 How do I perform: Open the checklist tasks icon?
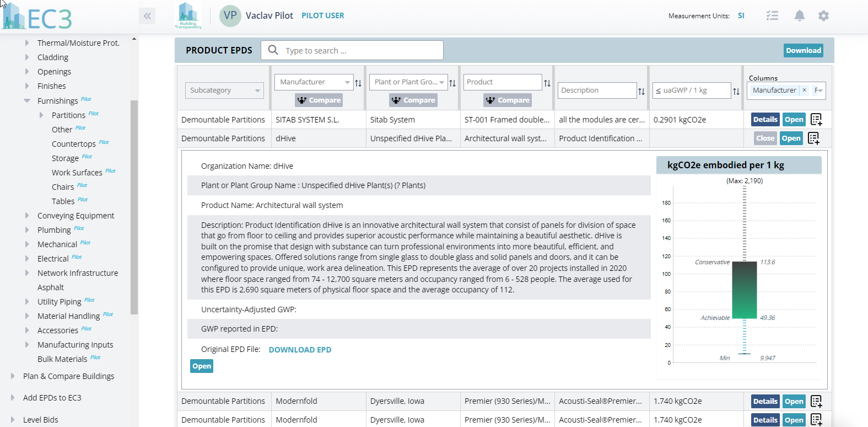(772, 15)
